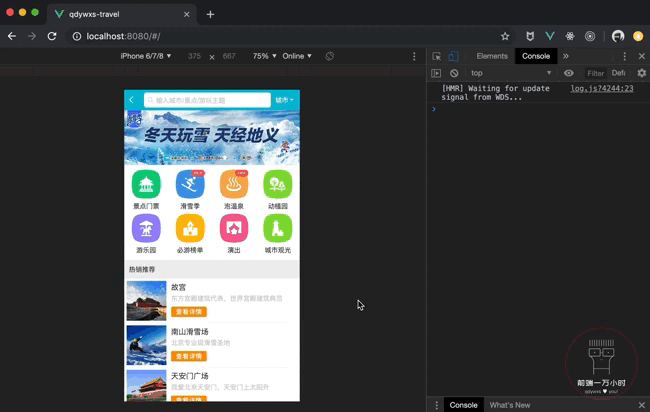Click the viewport width value 375
650x412 pixels.
[x=194, y=56]
